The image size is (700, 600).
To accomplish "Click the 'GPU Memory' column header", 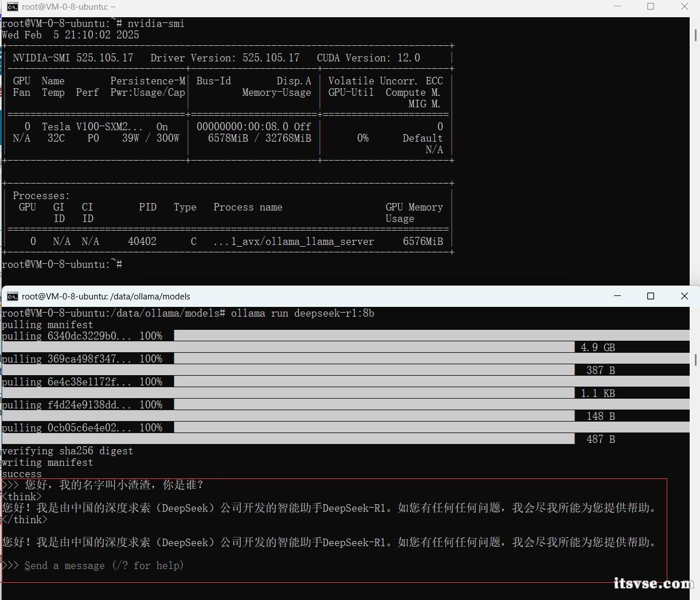I will coord(414,207).
